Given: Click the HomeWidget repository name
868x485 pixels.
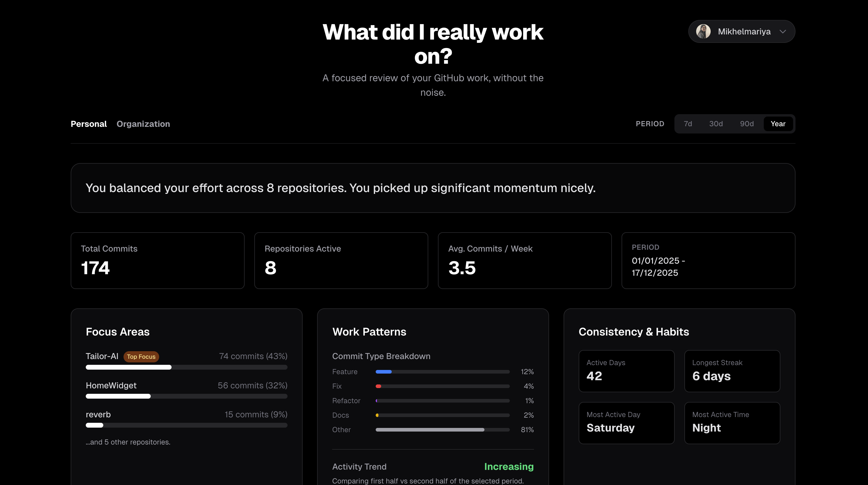Looking at the screenshot, I should (111, 385).
